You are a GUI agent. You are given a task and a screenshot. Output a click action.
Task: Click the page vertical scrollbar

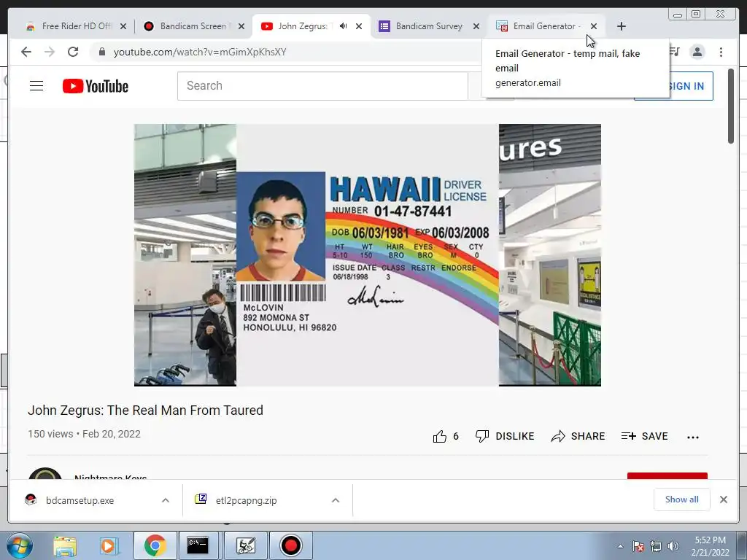[731, 106]
